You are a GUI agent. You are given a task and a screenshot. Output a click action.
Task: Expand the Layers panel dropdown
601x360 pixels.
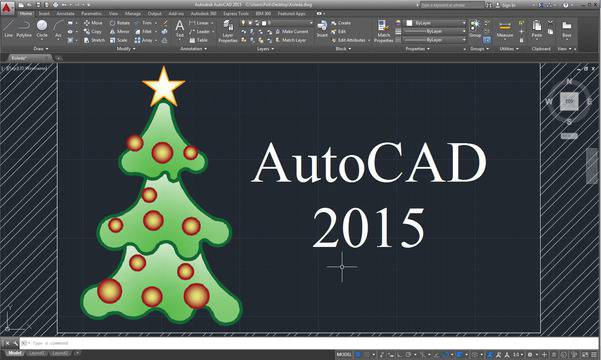coord(265,49)
